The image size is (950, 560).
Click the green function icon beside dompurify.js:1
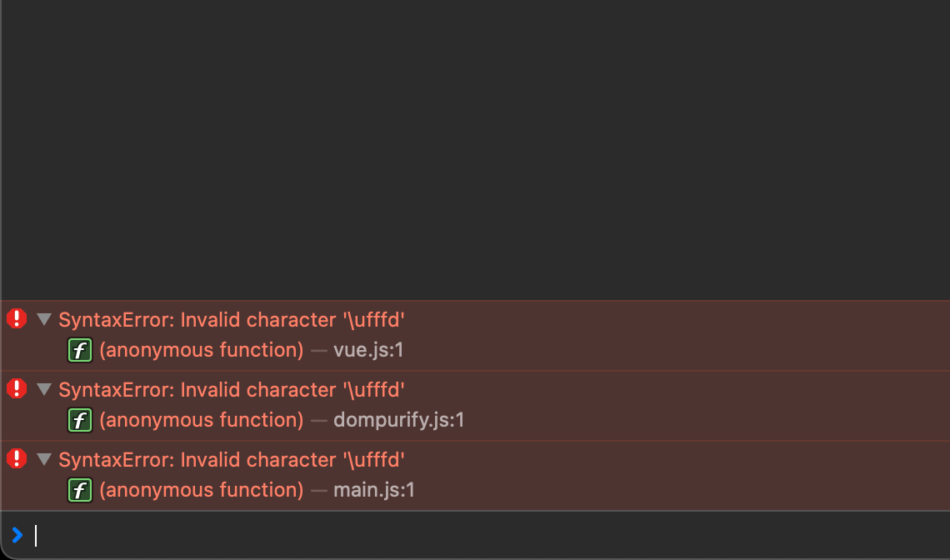[x=80, y=420]
